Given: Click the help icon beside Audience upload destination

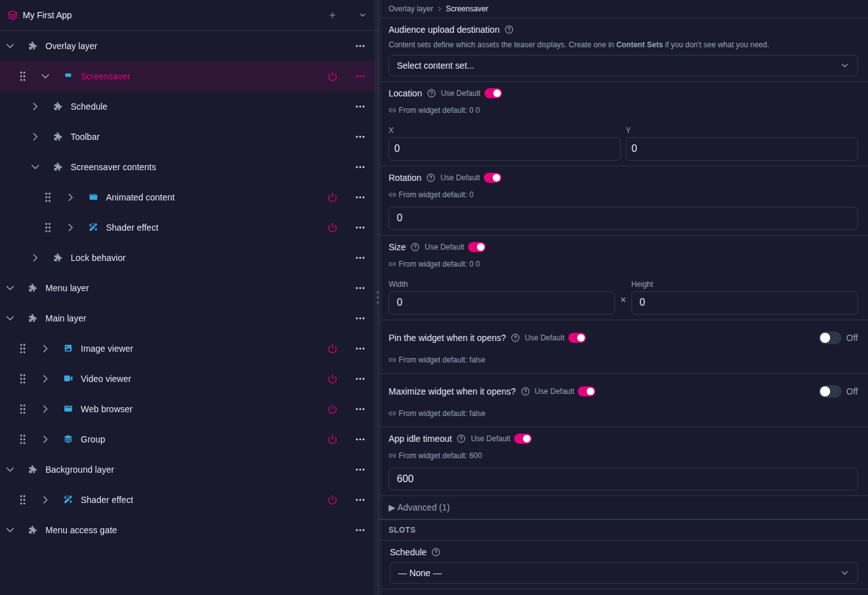Looking at the screenshot, I should point(509,30).
